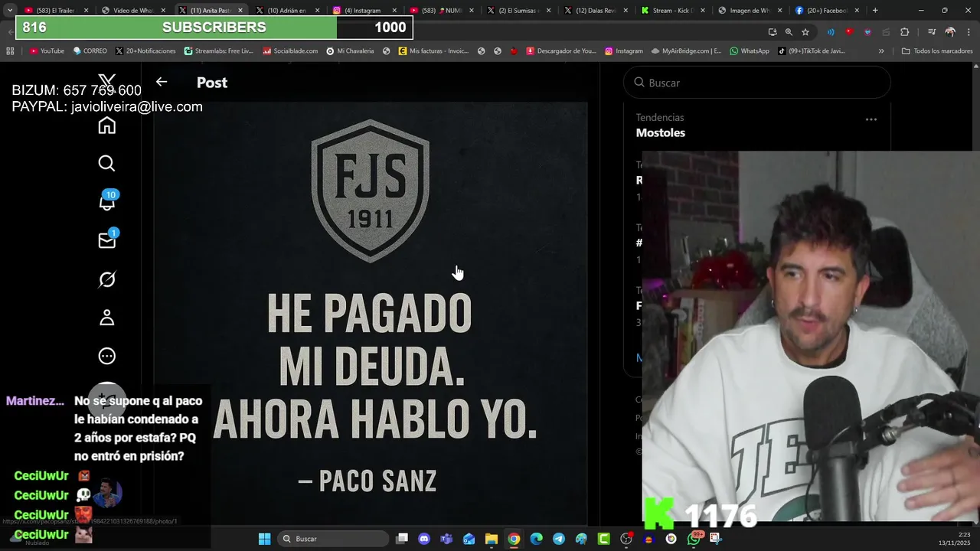This screenshot has width=980, height=551.
Task: Open Microsoft Teams from the taskbar
Action: click(446, 539)
